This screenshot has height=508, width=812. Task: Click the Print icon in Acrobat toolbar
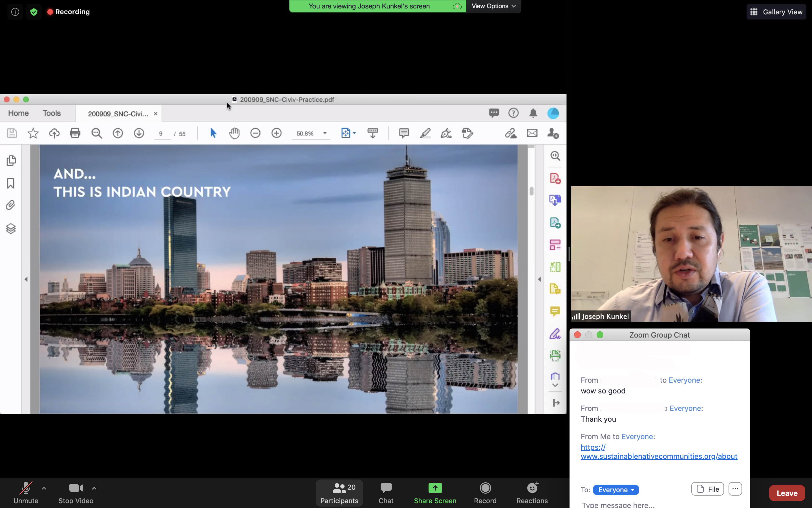75,133
